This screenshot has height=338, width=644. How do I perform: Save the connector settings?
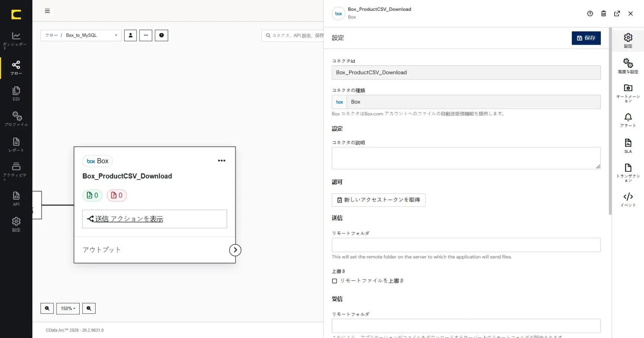586,38
